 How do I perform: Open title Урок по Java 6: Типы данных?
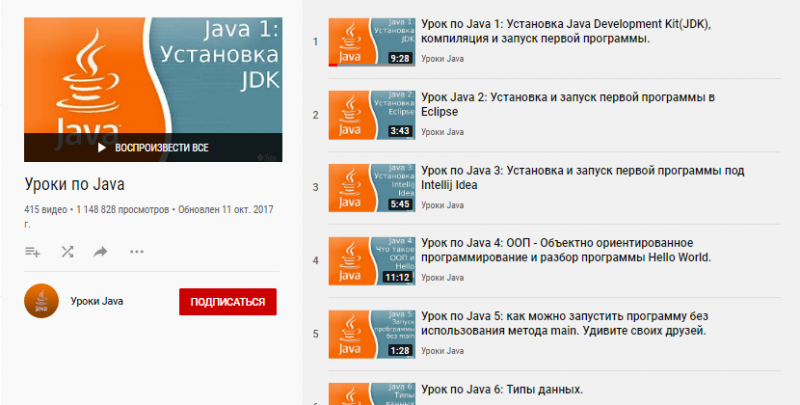(502, 389)
